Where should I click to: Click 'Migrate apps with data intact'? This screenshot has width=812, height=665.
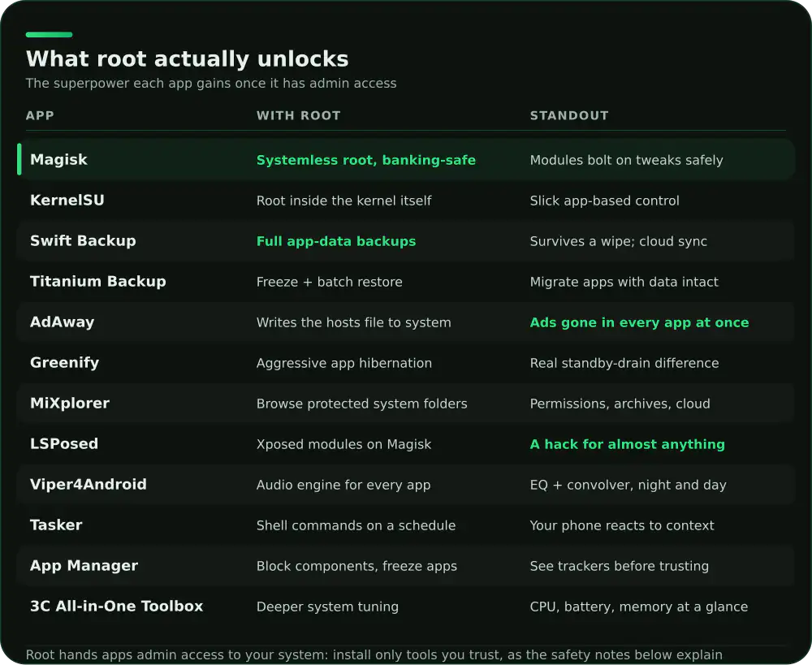point(624,282)
